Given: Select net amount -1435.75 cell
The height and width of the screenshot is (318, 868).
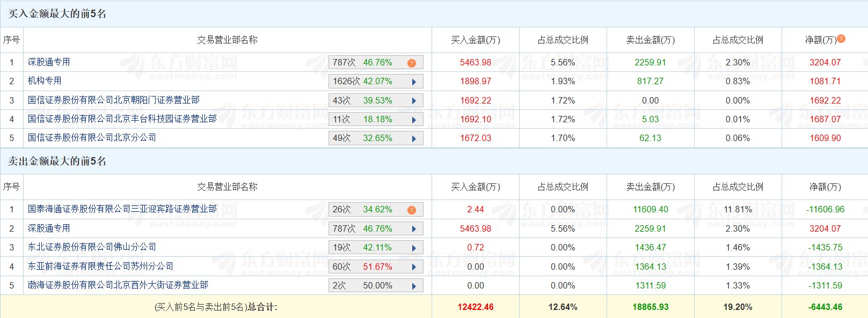Looking at the screenshot, I should (x=825, y=248).
